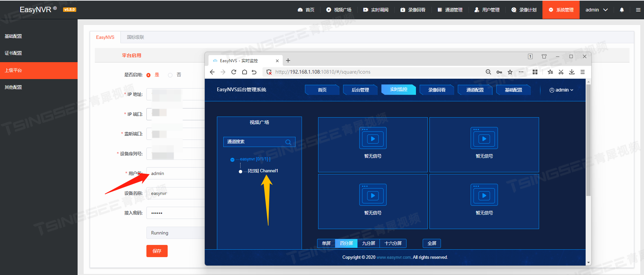This screenshot has height=275, width=644.
Task: Open the hamburger menu in EasyNVR header
Action: [x=638, y=10]
